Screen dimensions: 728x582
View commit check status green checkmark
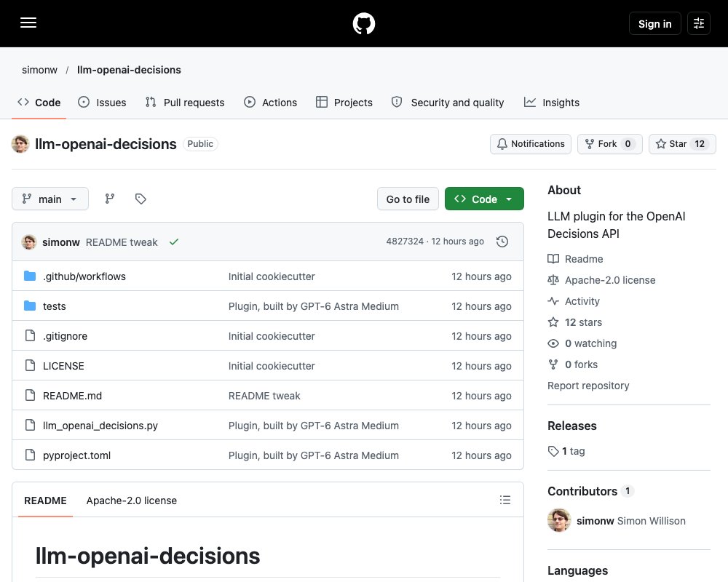click(174, 242)
